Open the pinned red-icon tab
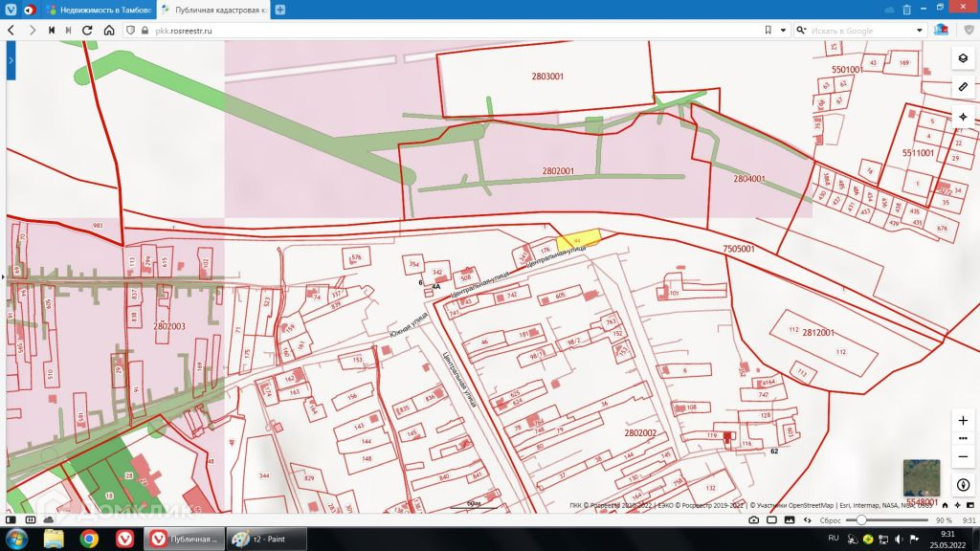Image resolution: width=980 pixels, height=551 pixels. point(30,10)
